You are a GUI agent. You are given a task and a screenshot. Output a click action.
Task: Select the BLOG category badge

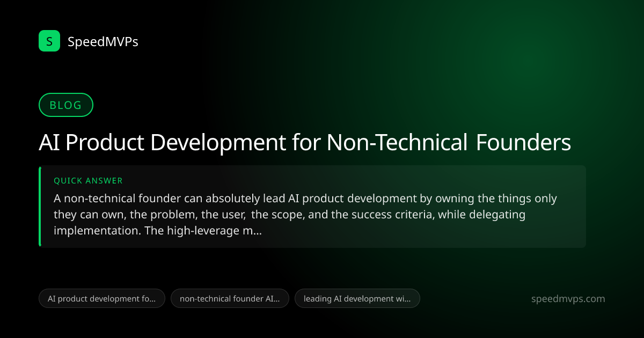click(66, 105)
